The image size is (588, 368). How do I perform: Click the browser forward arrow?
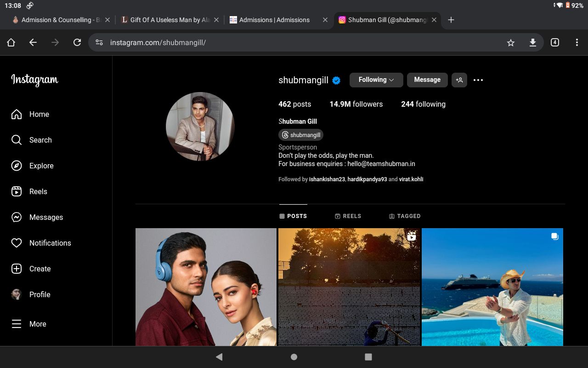pos(55,42)
